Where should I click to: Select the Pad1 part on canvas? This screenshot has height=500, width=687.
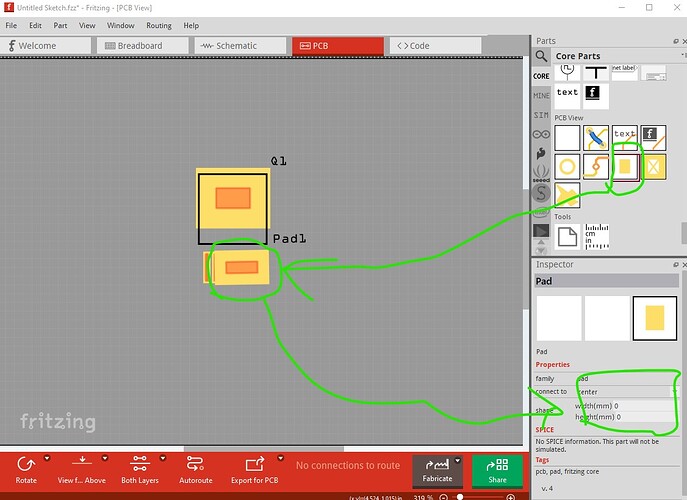click(241, 267)
